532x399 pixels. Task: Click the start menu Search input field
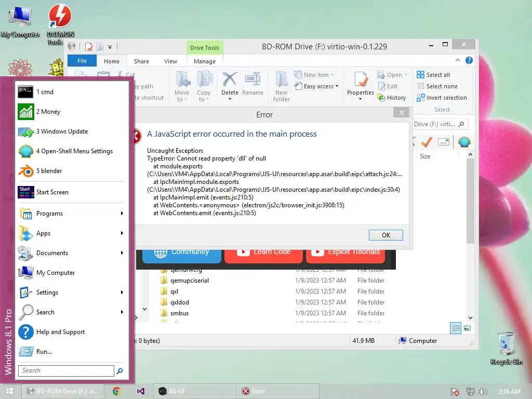point(66,370)
